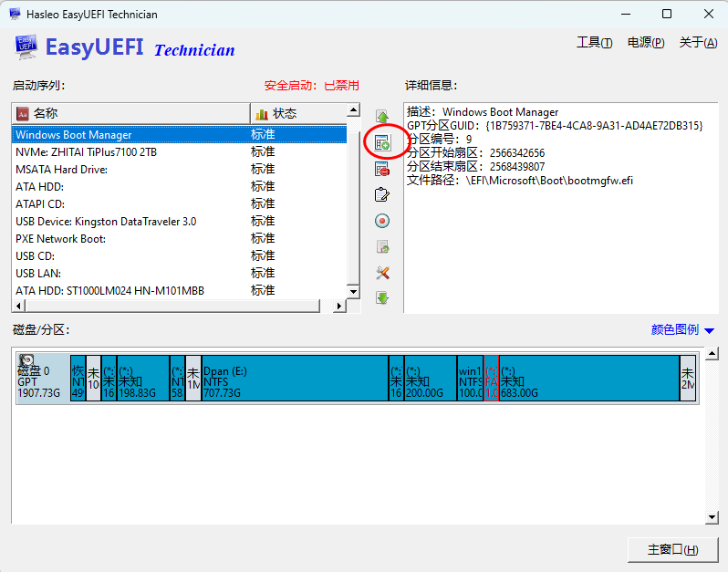
Task: Select MSATA Hard Drive entry
Action: pos(179,170)
